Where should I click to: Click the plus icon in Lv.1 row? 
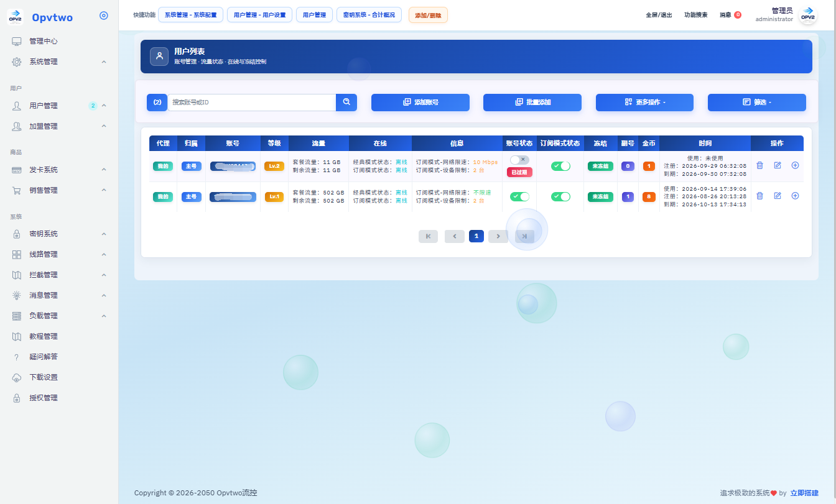(795, 196)
